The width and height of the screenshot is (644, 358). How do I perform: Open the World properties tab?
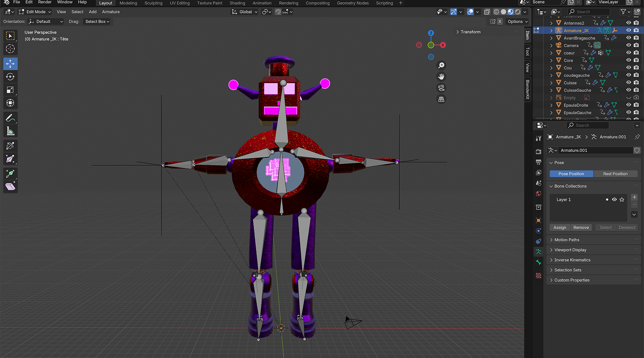538,194
